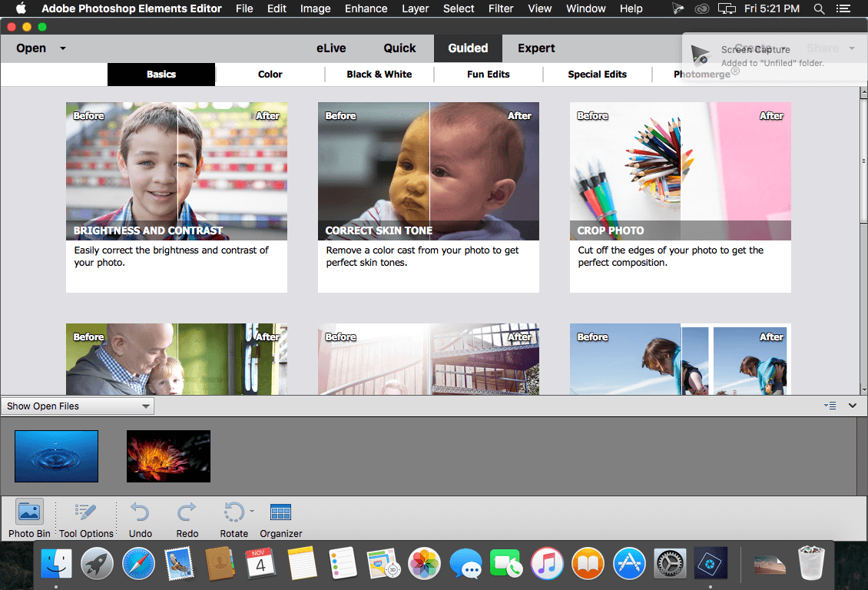Viewport: 868px width, 590px height.
Task: Click the Screen Capture notification
Action: [775, 56]
